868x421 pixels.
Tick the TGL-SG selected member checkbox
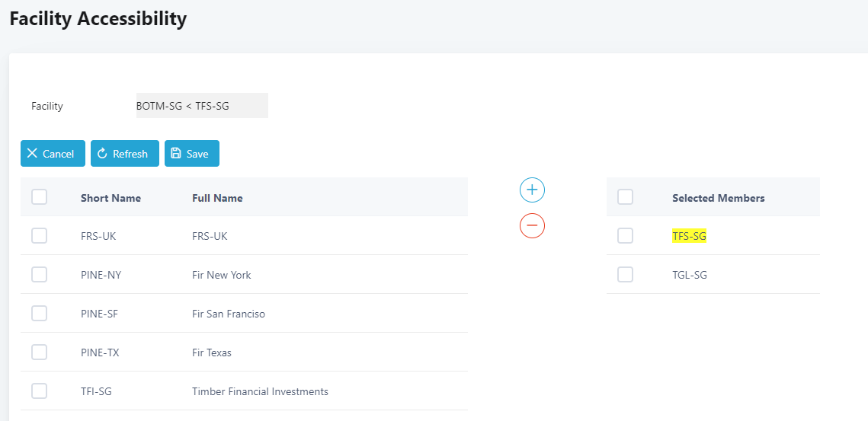(626, 275)
